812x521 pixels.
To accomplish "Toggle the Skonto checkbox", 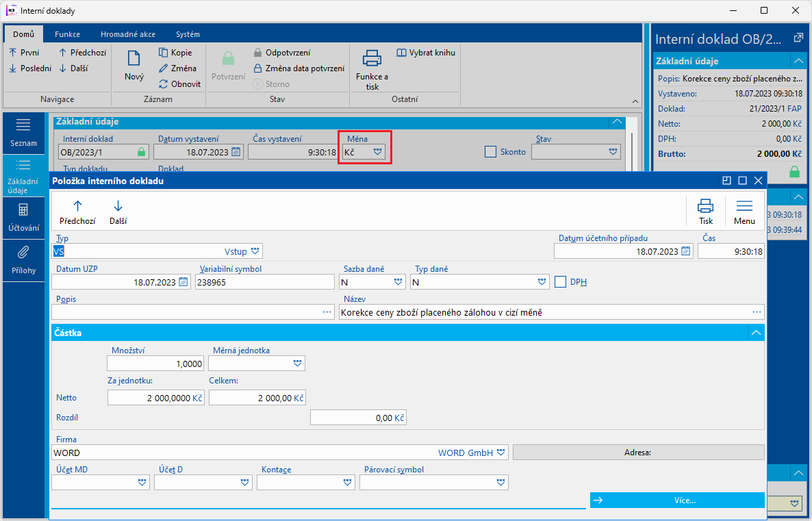I will (490, 152).
